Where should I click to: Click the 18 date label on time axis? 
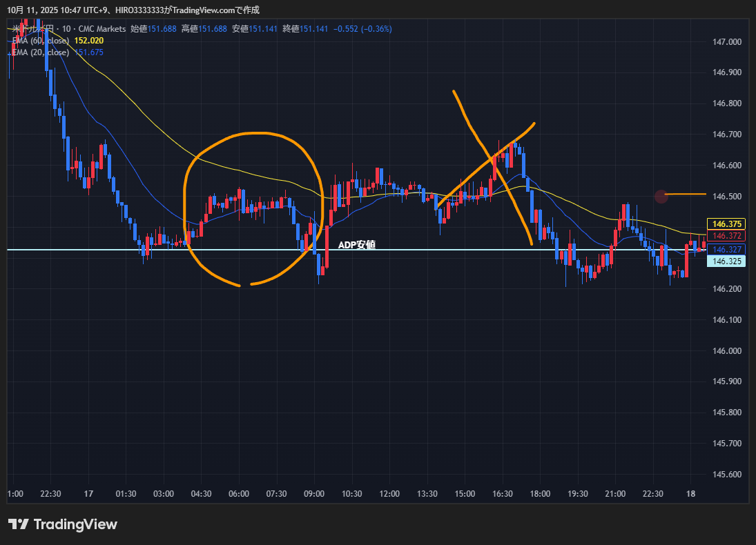690,494
